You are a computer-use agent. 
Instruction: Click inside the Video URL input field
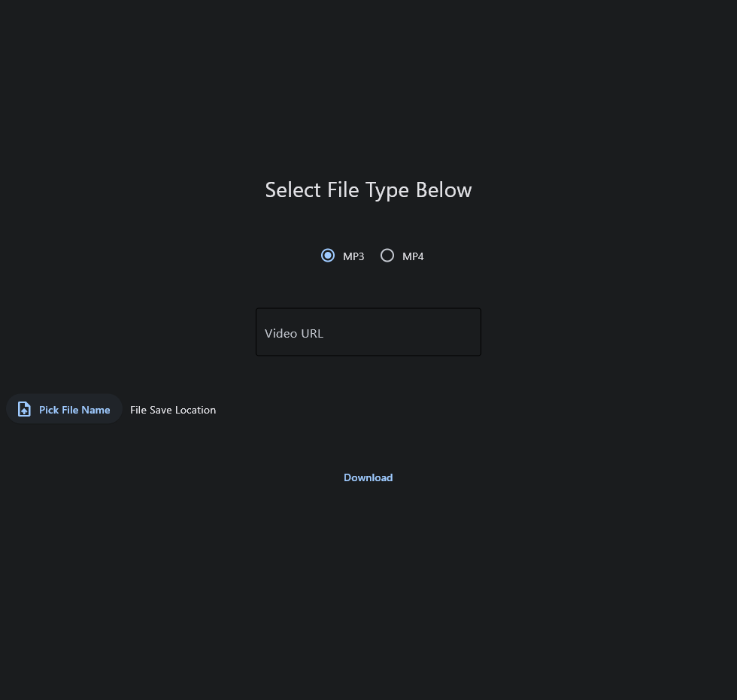368,332
